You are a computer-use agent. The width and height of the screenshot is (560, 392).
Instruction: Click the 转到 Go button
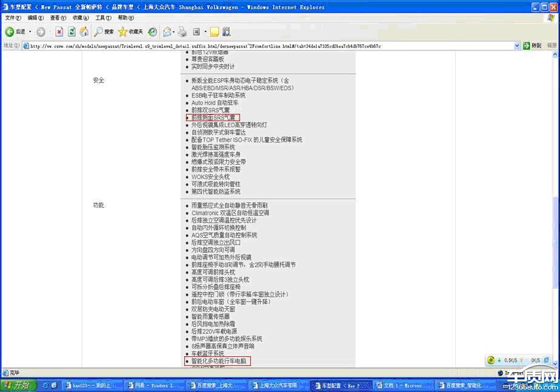[x=532, y=45]
